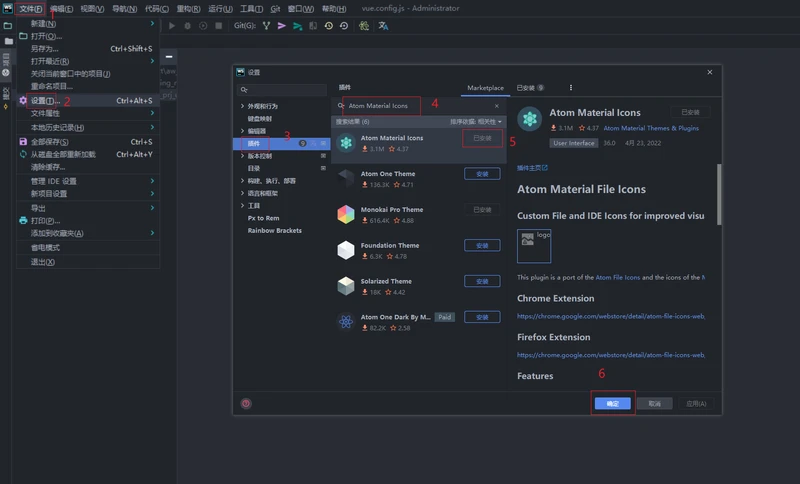Click the Debug bug icon in the toolbar
The image size is (800, 484).
click(x=187, y=26)
